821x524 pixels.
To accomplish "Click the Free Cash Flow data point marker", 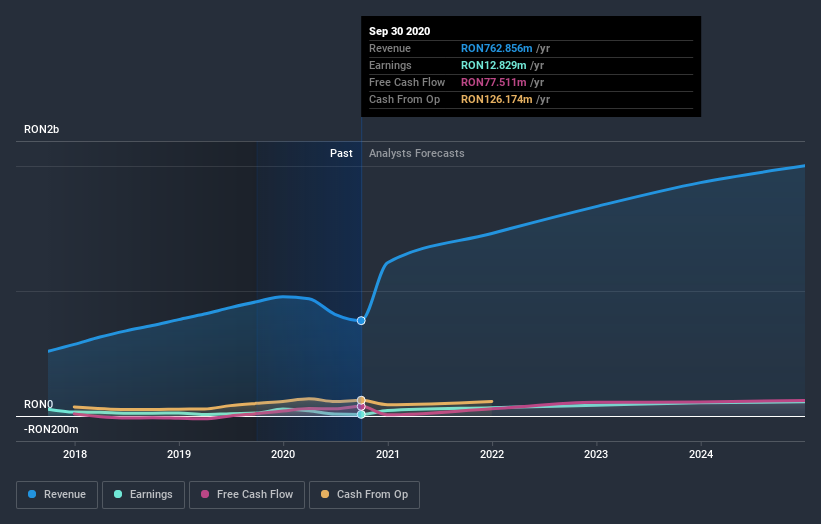I will pyautogui.click(x=361, y=407).
